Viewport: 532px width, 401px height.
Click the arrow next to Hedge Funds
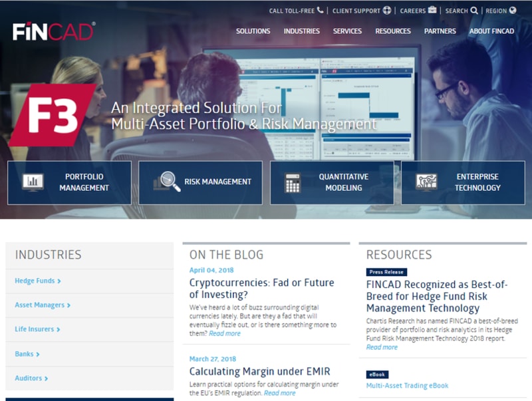tap(59, 281)
